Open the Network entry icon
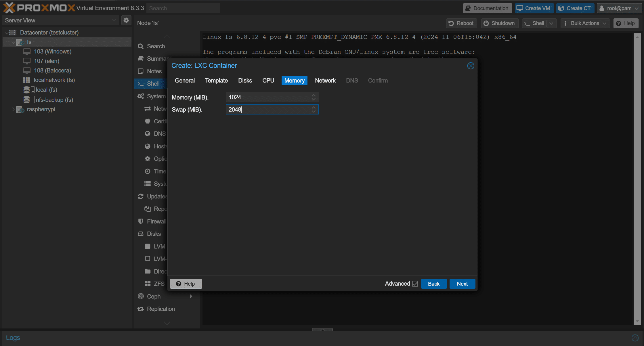Screen dimensions: 644x346 point(148,109)
